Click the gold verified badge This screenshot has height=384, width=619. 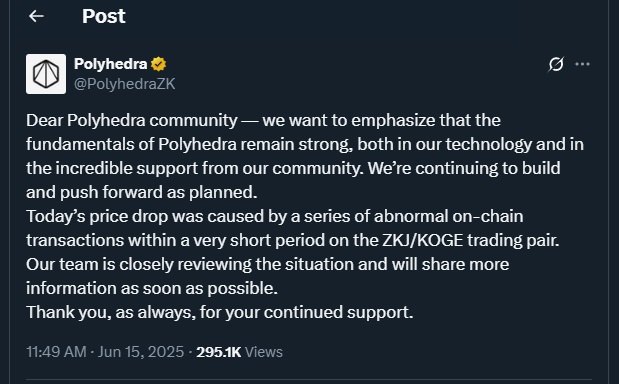[x=158, y=64]
